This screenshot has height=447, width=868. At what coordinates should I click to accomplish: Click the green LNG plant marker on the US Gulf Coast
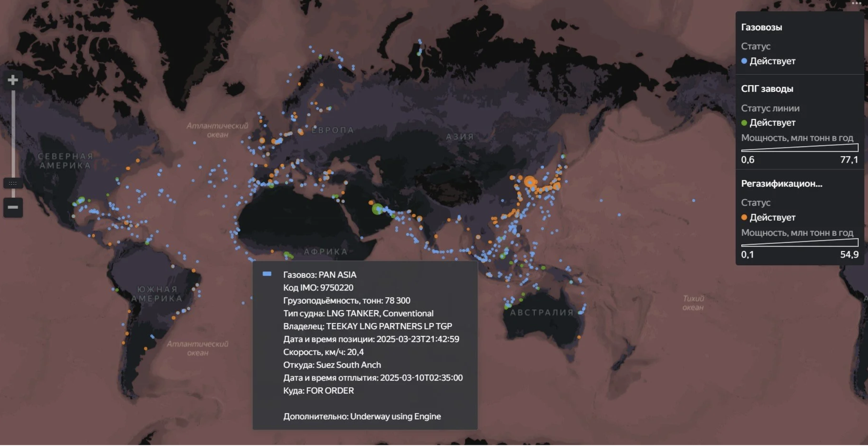tap(81, 200)
